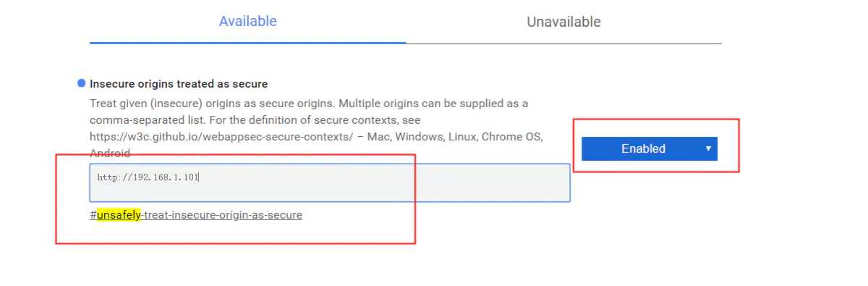868x286 pixels.
Task: Click the blue underline beneath Available
Action: pos(248,43)
